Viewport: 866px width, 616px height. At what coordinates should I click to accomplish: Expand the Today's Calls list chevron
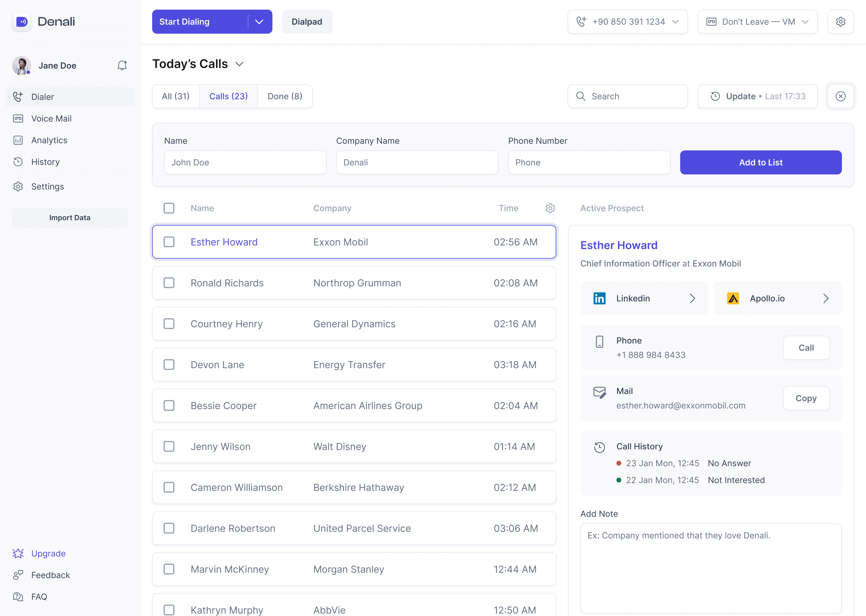click(239, 64)
